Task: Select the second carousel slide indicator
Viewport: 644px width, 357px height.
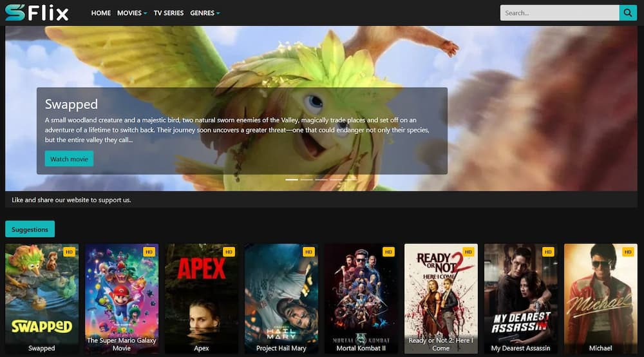Action: tap(307, 180)
